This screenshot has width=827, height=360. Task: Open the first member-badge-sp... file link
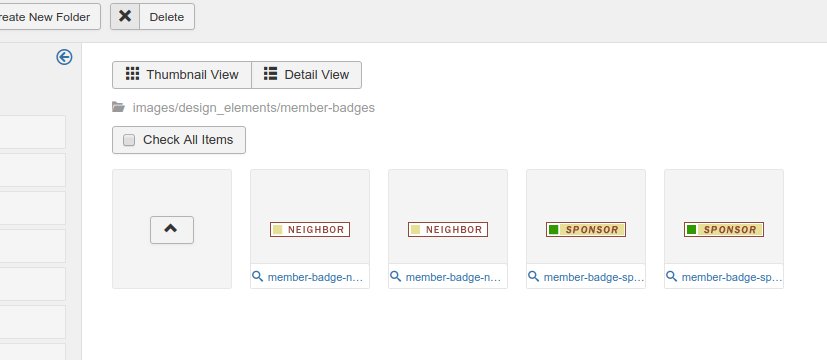(594, 277)
